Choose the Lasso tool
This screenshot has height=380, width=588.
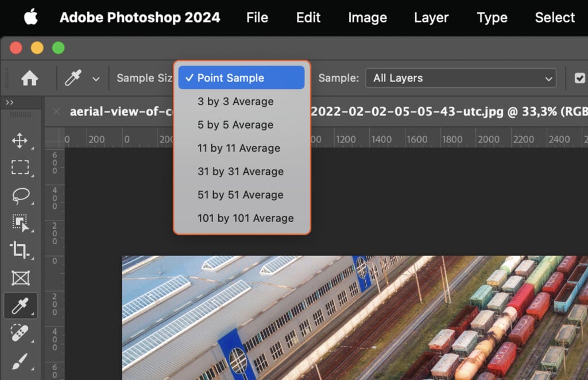21,195
